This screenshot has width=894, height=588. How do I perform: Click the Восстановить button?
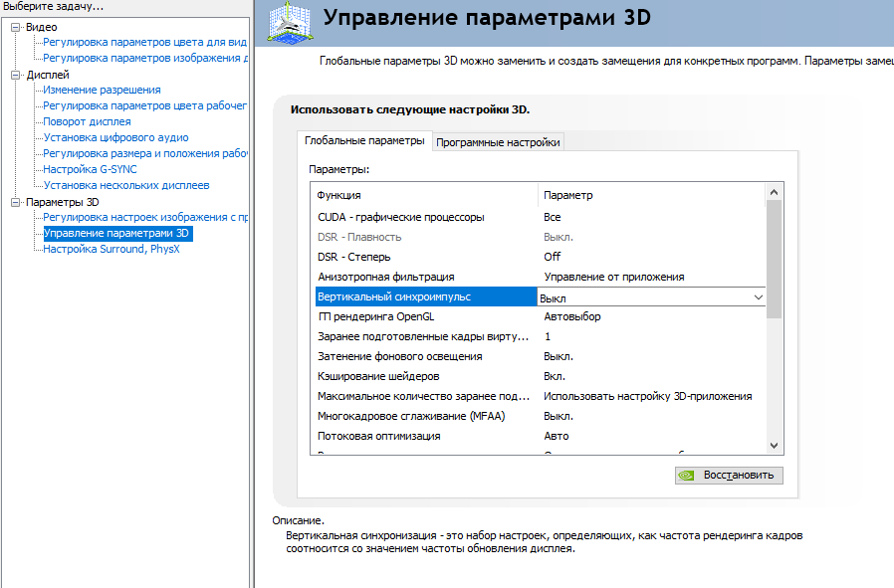pos(729,476)
